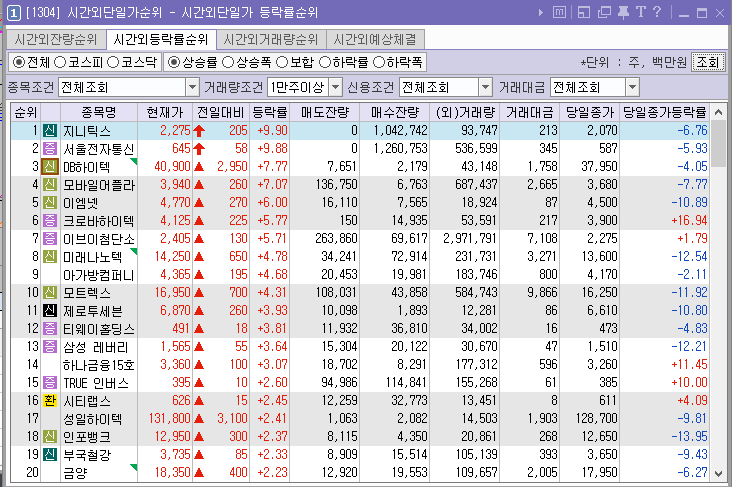
Task: Click the 신 badge next to 부국철강
Action: click(50, 455)
